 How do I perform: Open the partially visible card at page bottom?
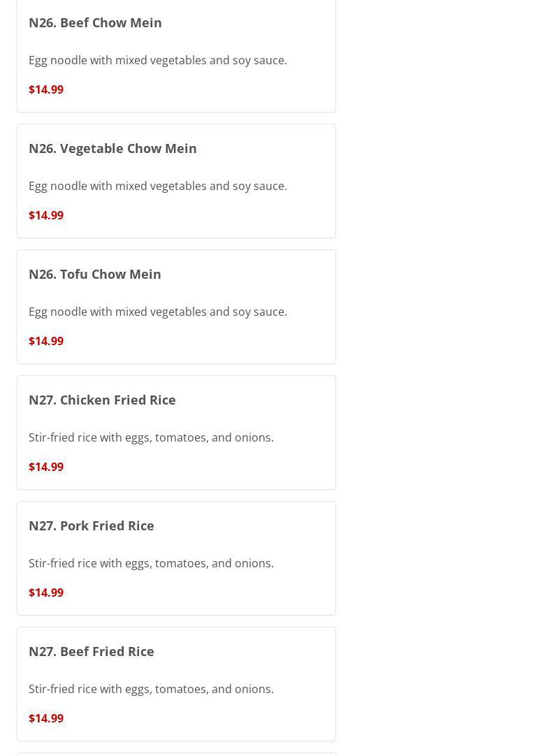(176, 754)
